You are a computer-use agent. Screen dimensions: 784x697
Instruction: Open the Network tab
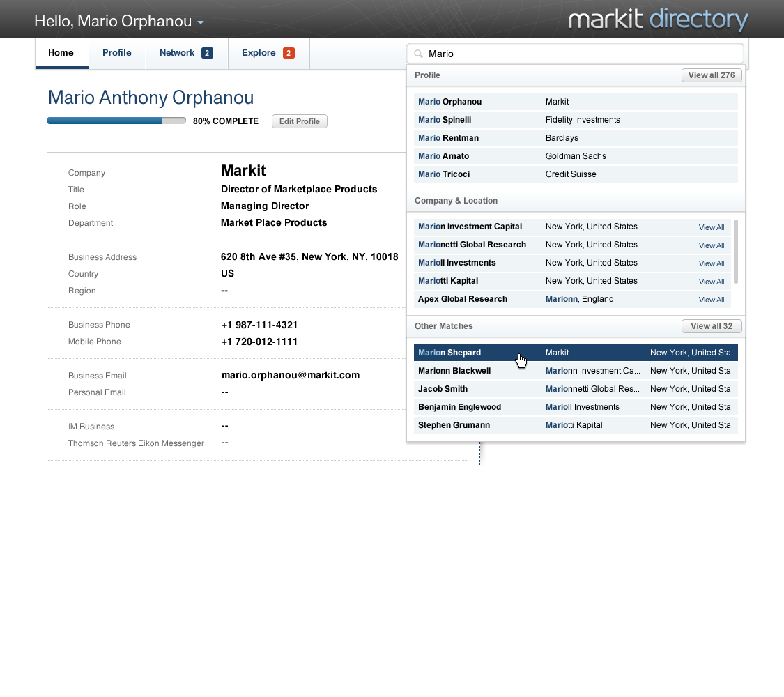[x=186, y=53]
